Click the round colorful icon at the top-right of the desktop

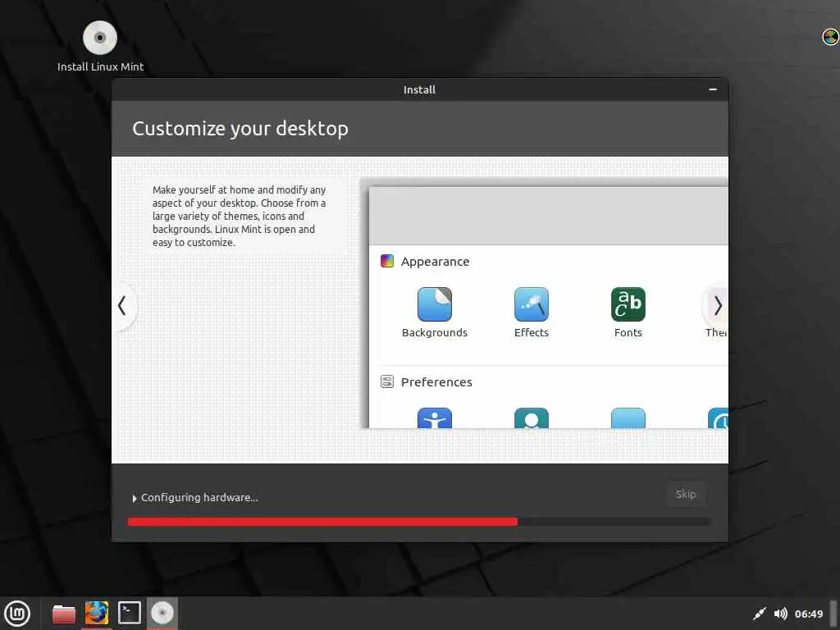click(x=830, y=37)
